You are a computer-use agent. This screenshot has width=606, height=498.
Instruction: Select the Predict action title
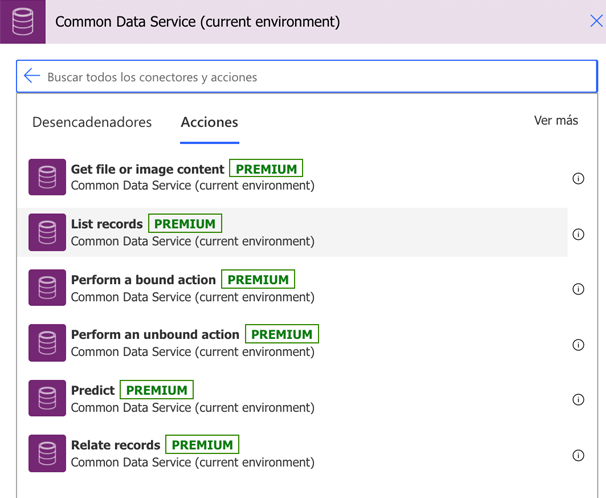[x=93, y=390]
